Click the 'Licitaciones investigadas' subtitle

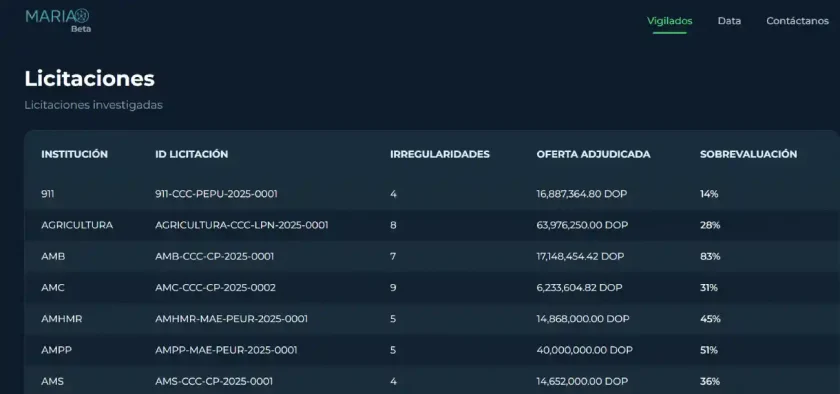click(x=93, y=105)
